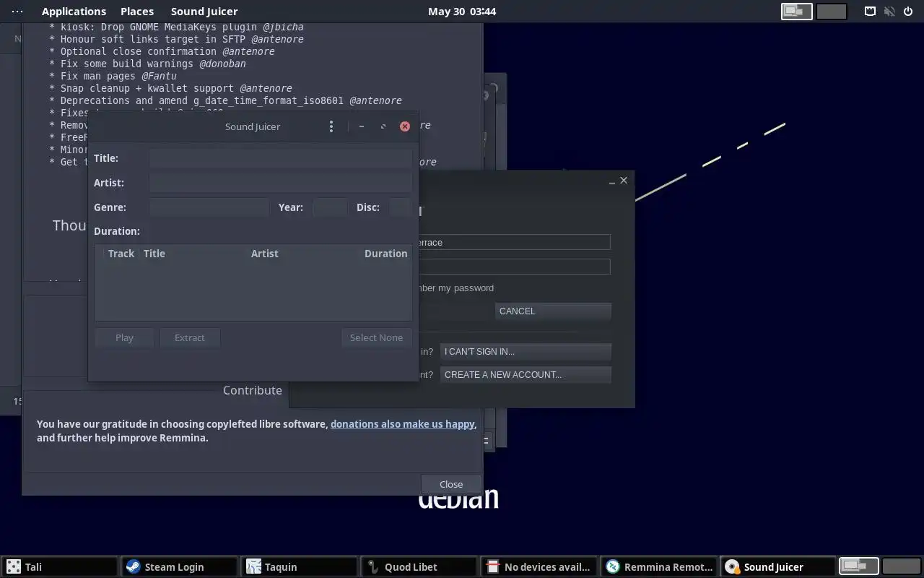Screen dimensions: 924x578
Task: Open the Sound Juicer app menu in the top bar
Action: tap(204, 11)
